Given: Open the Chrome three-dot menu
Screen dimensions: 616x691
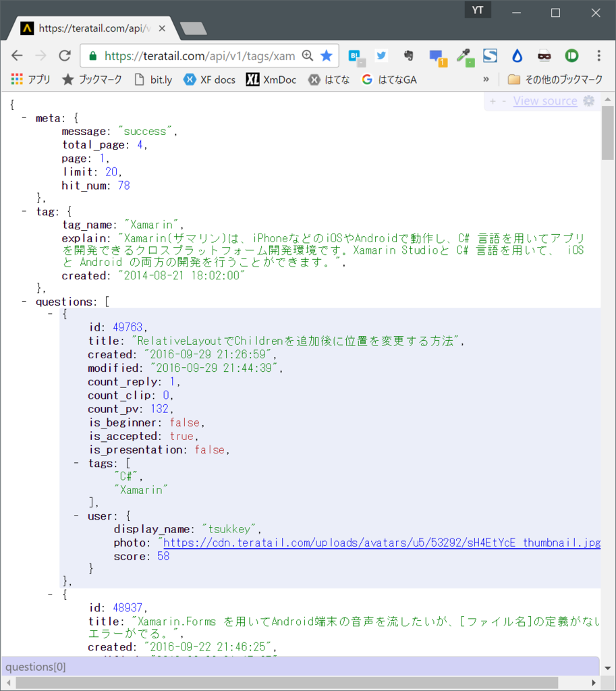Looking at the screenshot, I should (x=598, y=55).
